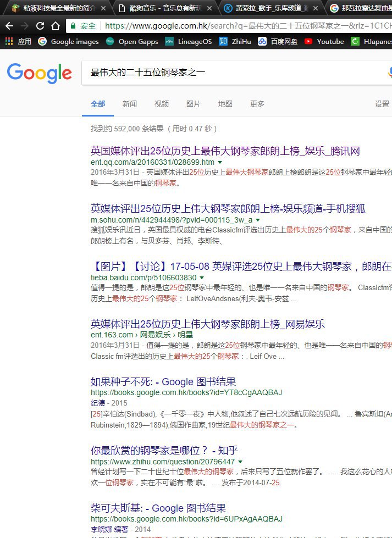Viewport: 392px width, 538px height.
Task: Open the 更多 search options menu
Action: (257, 104)
